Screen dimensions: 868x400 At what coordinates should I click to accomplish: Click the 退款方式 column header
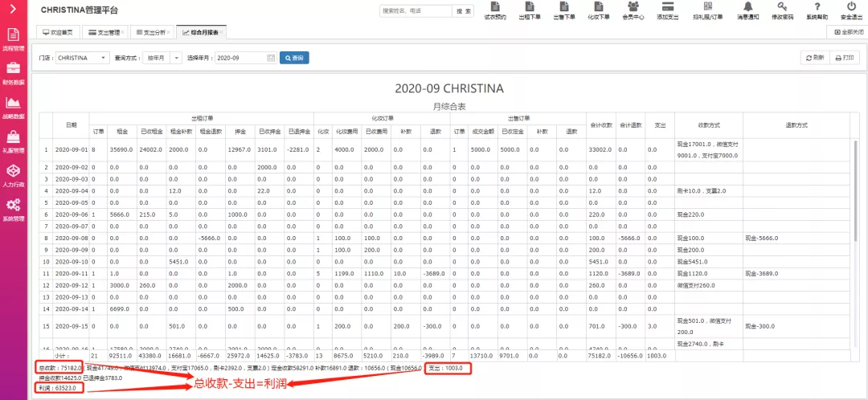(x=796, y=125)
